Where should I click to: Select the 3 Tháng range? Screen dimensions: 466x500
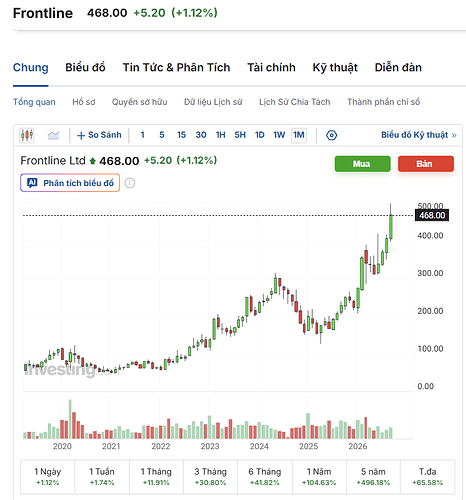pos(210,477)
